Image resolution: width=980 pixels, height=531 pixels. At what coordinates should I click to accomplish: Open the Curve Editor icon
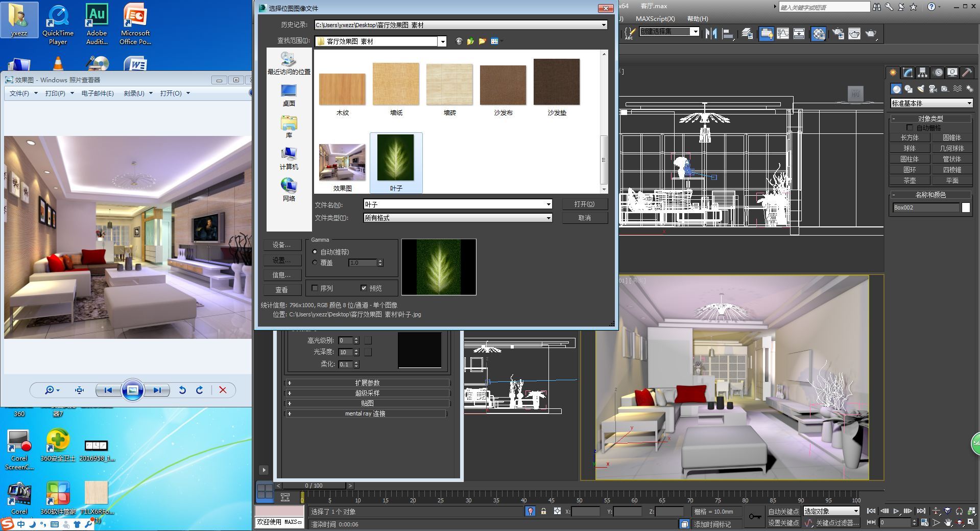[783, 34]
